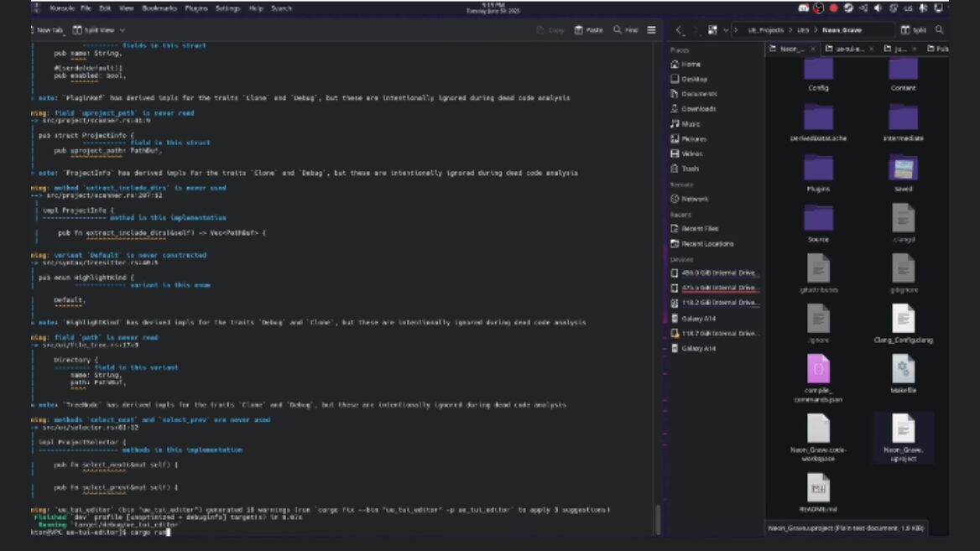
Task: Open the Content folder
Action: coord(903,74)
